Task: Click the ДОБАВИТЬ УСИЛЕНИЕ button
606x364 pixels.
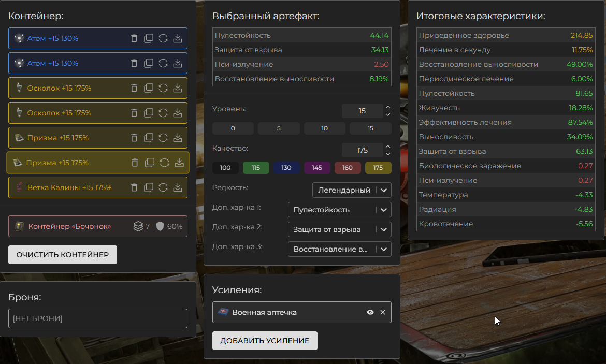Action: coord(265,341)
